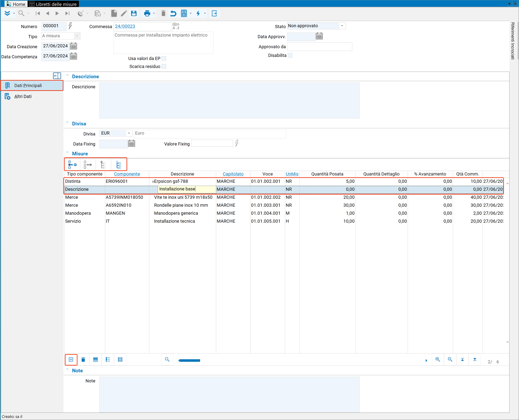The height and width of the screenshot is (420, 519).
Task: Switch to the Home tab
Action: [x=16, y=4]
